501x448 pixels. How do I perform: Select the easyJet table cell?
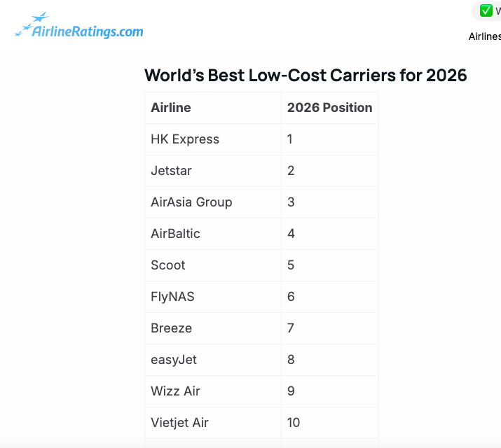pyautogui.click(x=174, y=360)
